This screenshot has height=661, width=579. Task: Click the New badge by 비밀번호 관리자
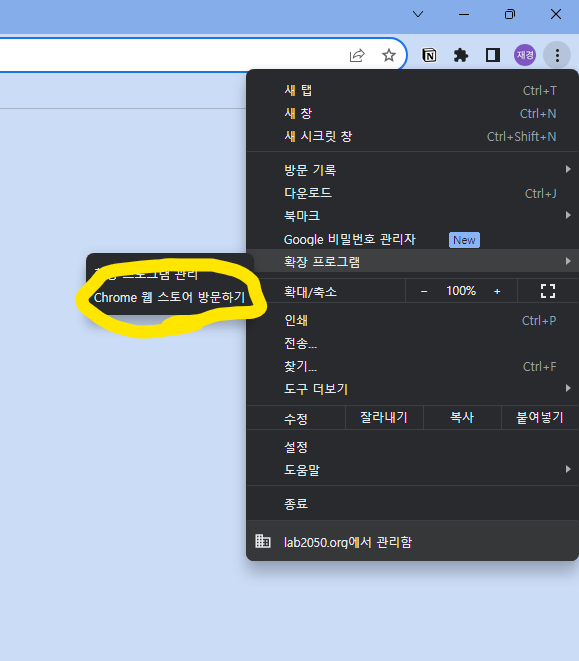click(464, 240)
